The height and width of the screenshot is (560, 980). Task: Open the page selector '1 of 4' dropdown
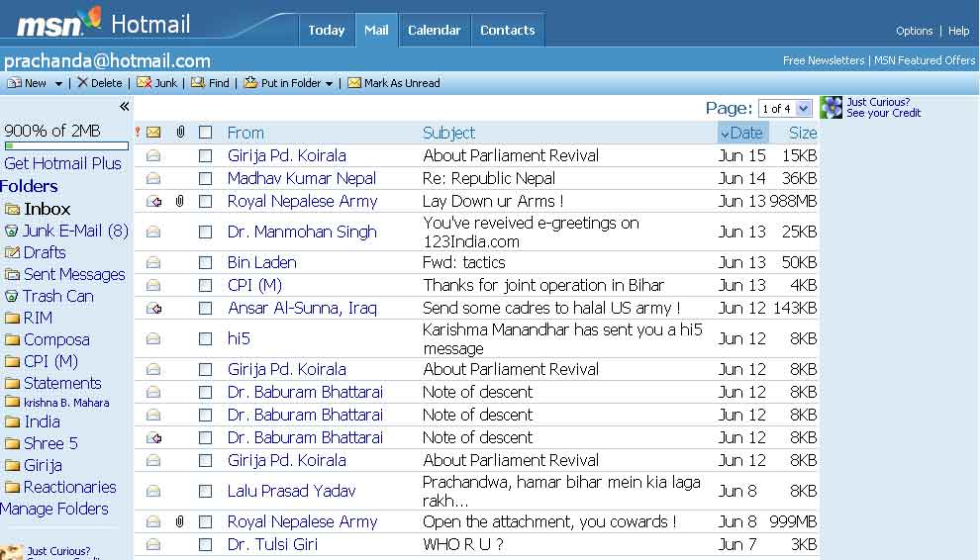(x=803, y=109)
